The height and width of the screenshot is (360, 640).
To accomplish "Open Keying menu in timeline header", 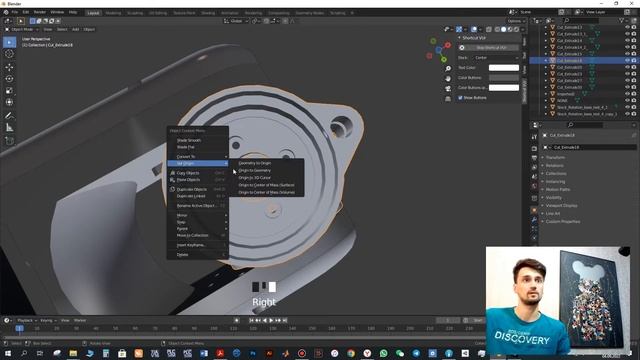I will click(x=47, y=321).
